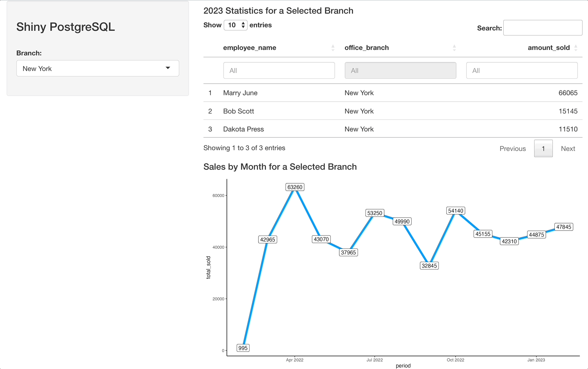Click the table Search input field

click(x=542, y=28)
